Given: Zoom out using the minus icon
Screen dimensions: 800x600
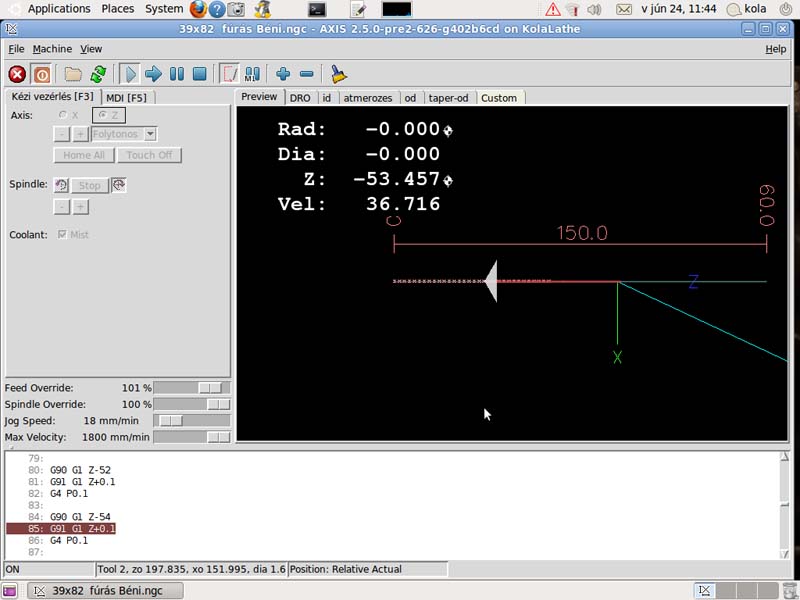Looking at the screenshot, I should pos(307,74).
